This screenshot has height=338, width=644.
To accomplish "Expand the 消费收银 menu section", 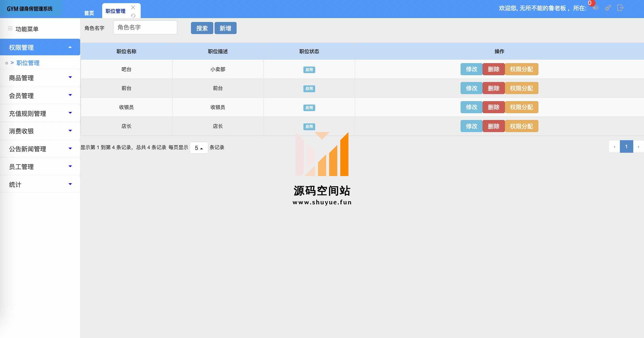I will pyautogui.click(x=40, y=131).
